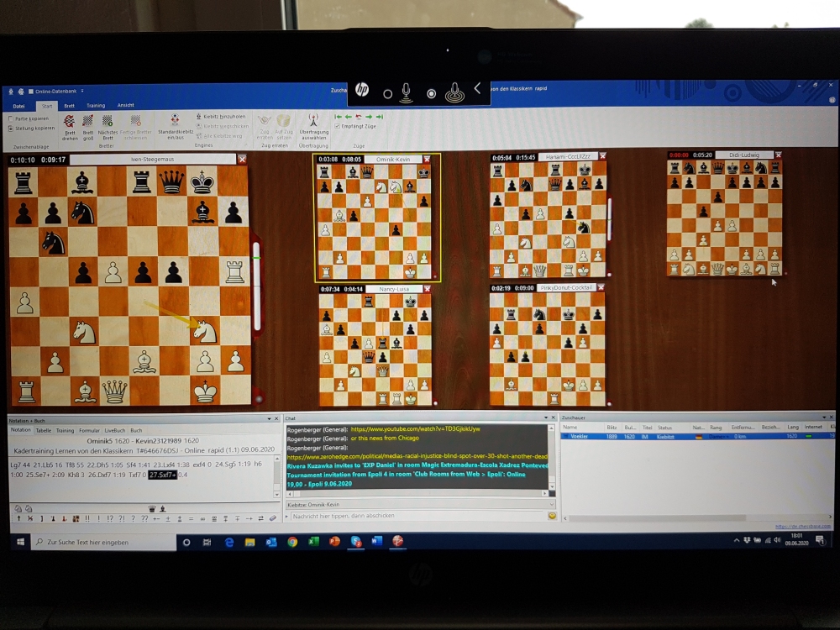
Task: Click the Brett groß board icon
Action: tap(88, 123)
